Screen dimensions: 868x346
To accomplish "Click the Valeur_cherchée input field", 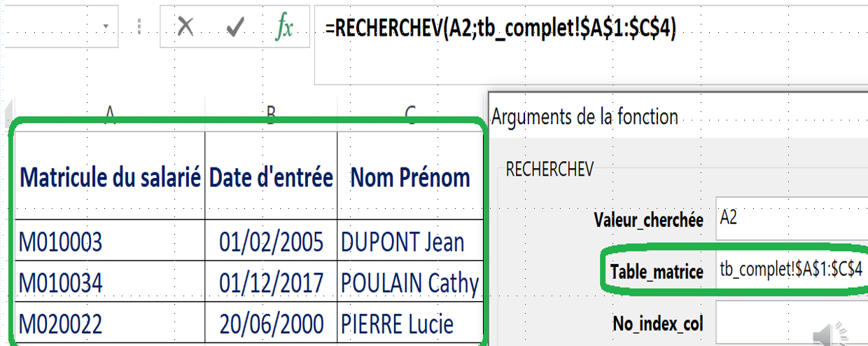I will [x=791, y=219].
